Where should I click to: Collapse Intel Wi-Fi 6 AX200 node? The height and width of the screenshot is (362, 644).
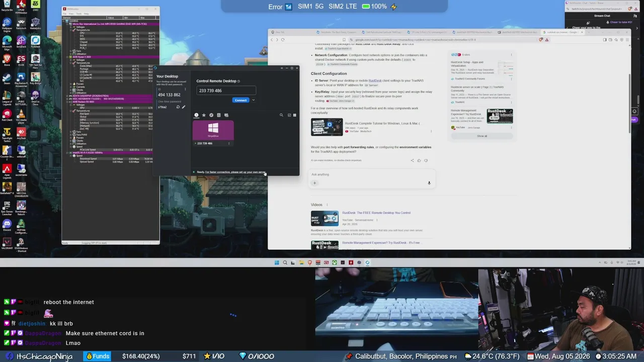(68, 152)
